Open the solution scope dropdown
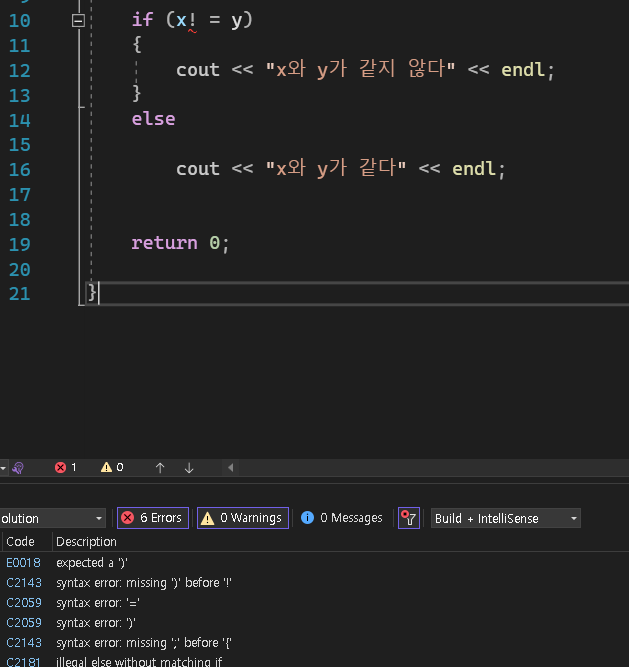This screenshot has height=667, width=629. pos(52,518)
